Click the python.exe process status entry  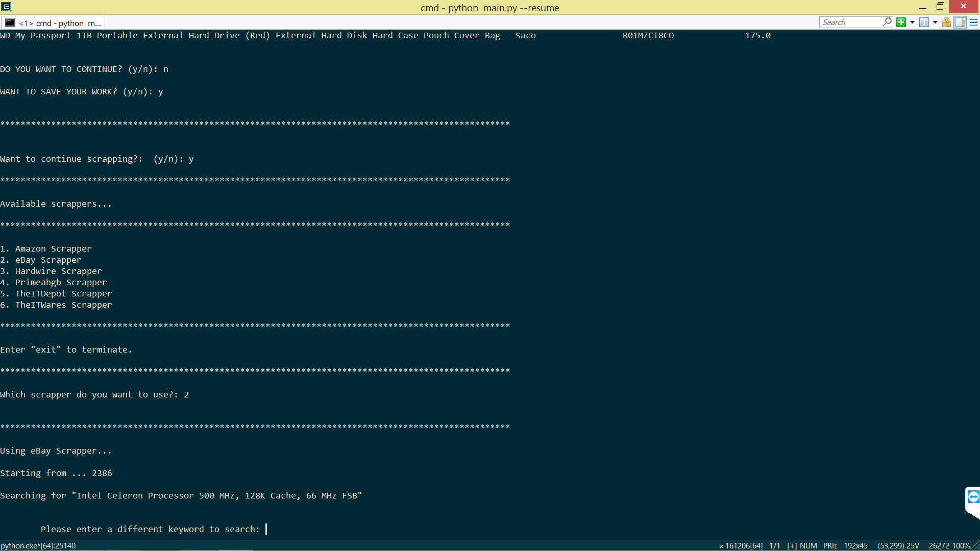tap(38, 546)
